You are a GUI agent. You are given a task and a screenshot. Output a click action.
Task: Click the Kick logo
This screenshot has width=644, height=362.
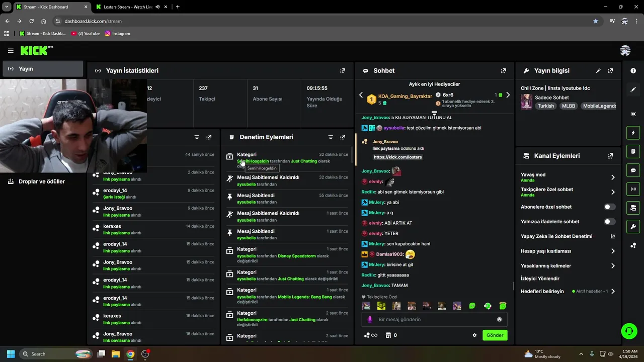click(36, 50)
